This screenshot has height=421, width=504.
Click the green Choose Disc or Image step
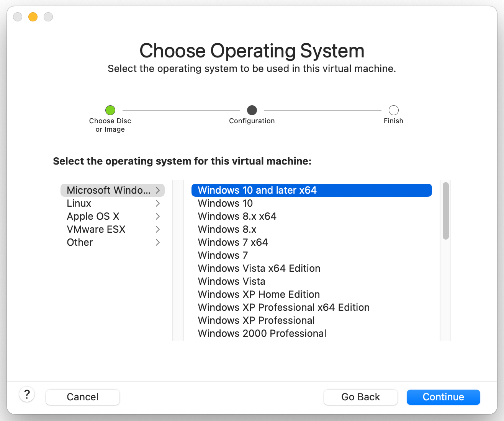[x=110, y=110]
